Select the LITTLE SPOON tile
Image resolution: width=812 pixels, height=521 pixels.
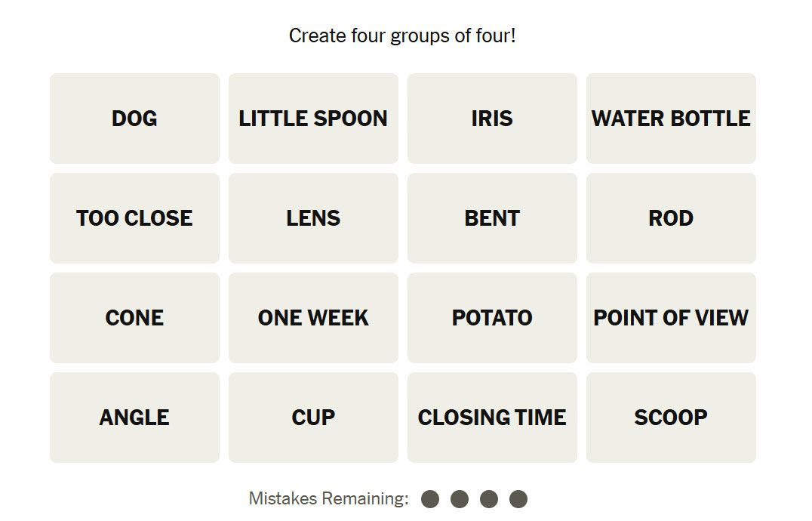(313, 119)
